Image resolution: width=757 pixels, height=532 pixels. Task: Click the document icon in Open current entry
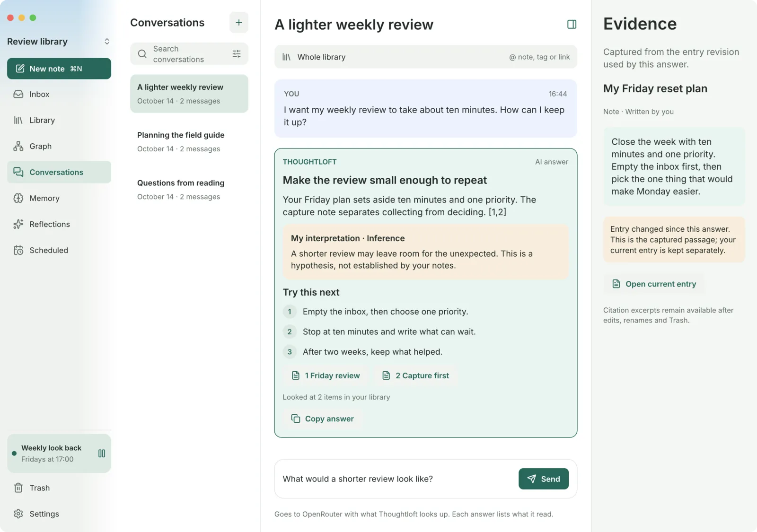(616, 284)
